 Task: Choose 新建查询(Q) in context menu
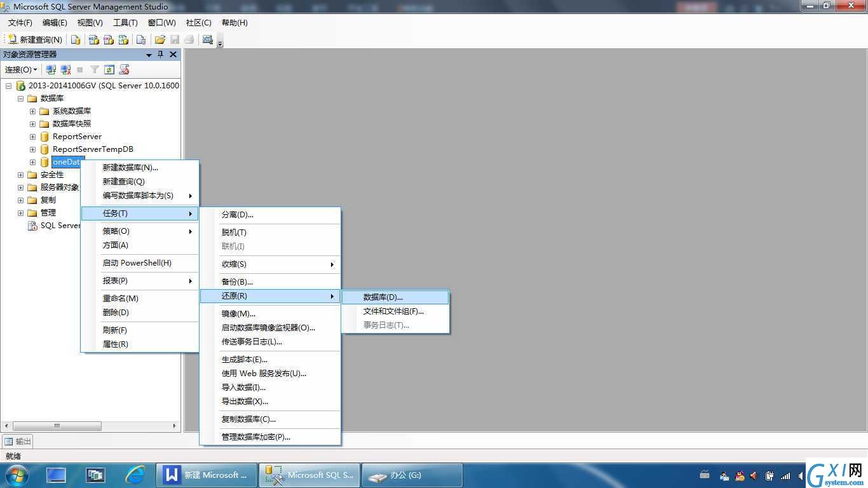(x=140, y=182)
